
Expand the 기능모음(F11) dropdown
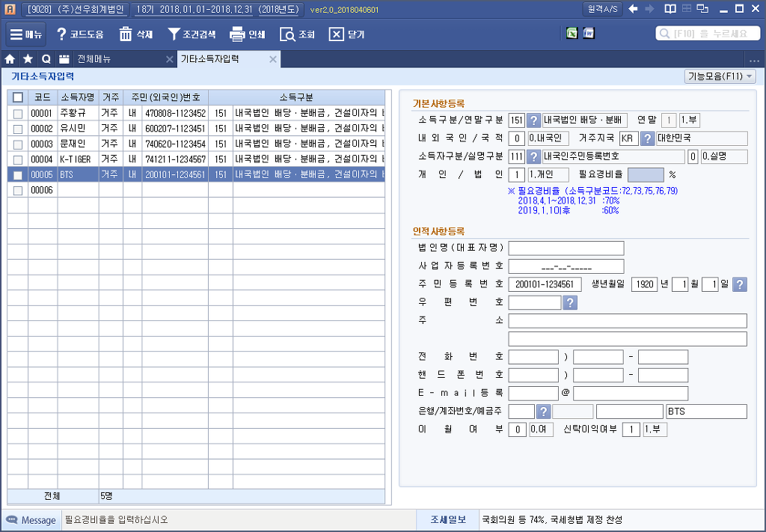[720, 76]
